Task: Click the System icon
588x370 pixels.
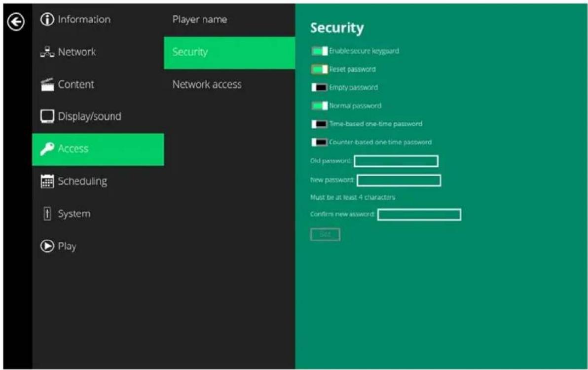Action: pyautogui.click(x=47, y=214)
